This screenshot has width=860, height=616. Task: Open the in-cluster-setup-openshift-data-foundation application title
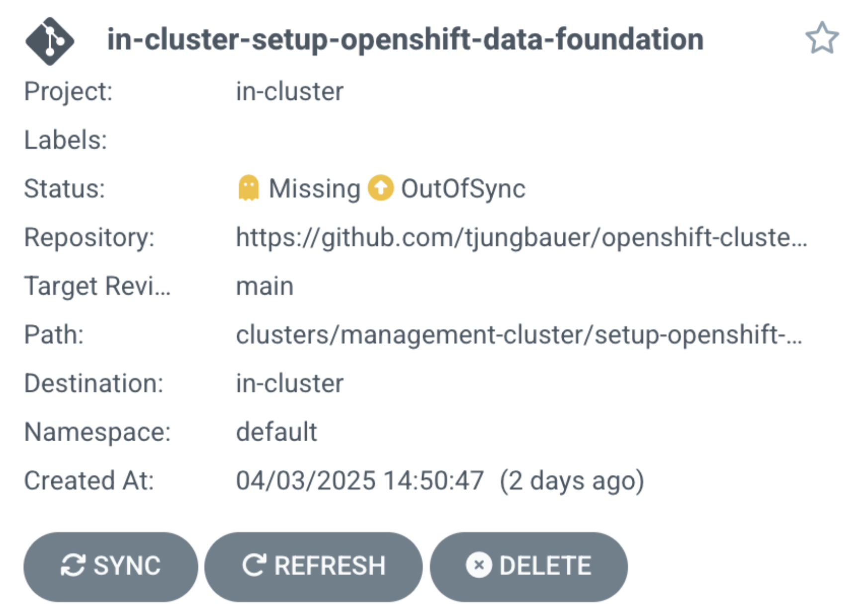(405, 40)
